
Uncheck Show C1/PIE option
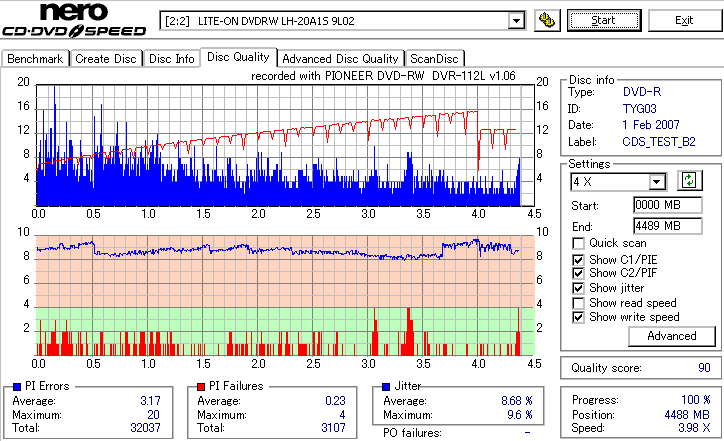(578, 260)
